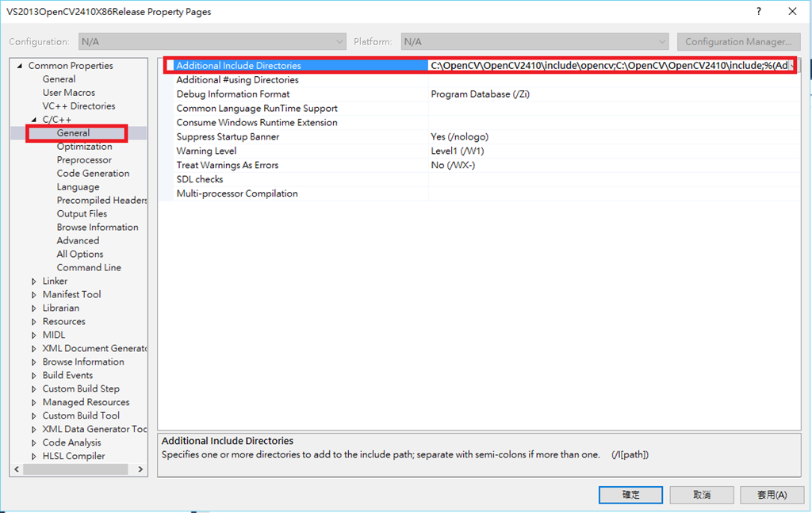Screen dimensions: 812x513
Task: Click No (/WX-) value
Action: [x=453, y=165]
